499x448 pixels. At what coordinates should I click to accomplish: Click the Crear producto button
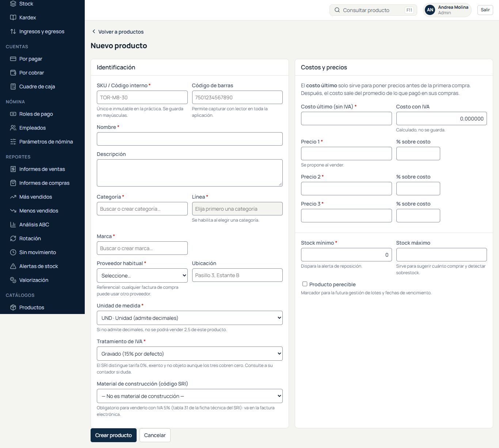(114, 435)
